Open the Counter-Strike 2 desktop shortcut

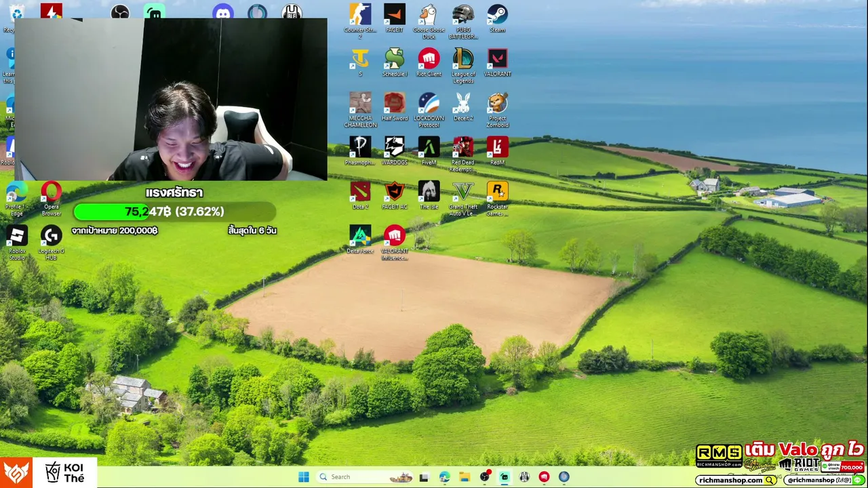360,20
